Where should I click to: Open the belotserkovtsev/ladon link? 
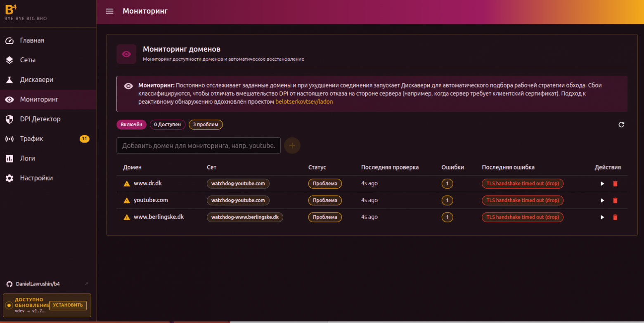tap(304, 101)
